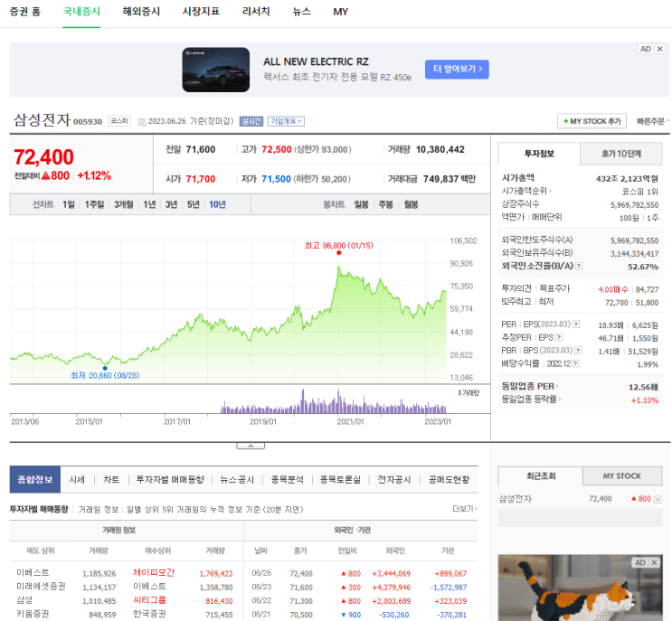The height and width of the screenshot is (621, 672).
Task: Open the 리서치 menu
Action: [256, 12]
